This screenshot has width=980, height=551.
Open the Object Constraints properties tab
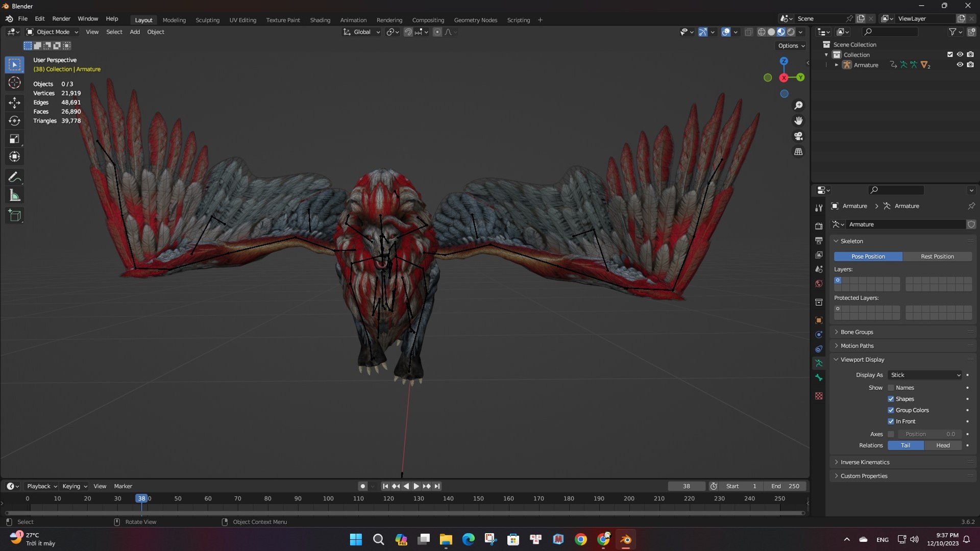pyautogui.click(x=819, y=349)
